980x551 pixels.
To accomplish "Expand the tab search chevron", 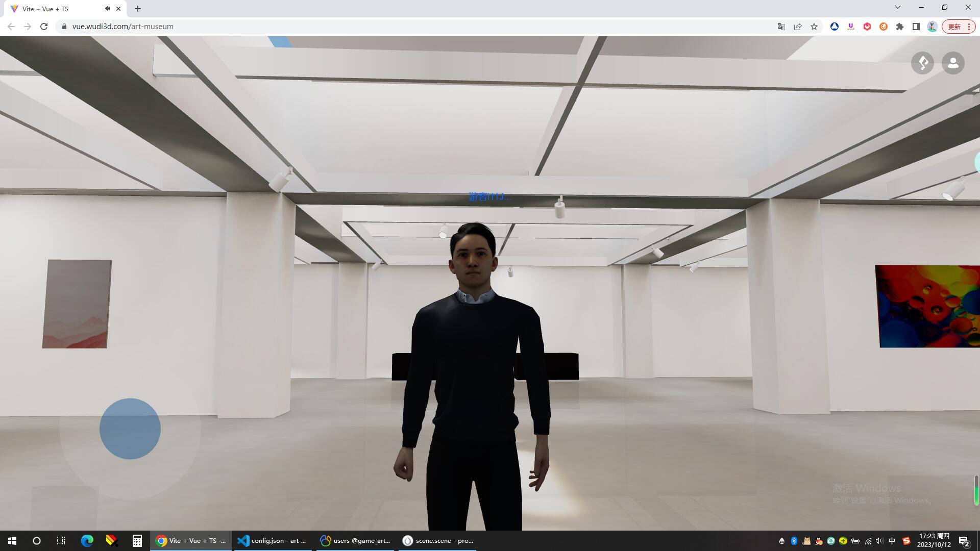I will point(898,7).
